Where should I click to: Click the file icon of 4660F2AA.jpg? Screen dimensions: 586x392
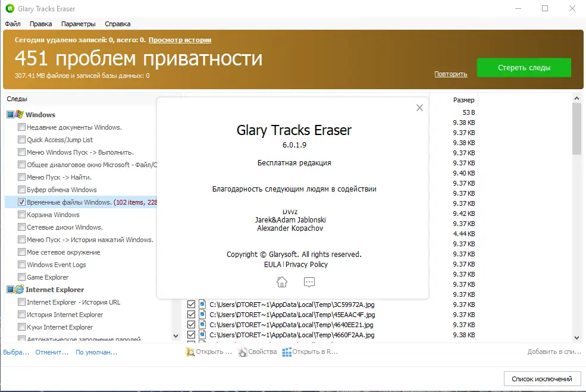pos(202,334)
